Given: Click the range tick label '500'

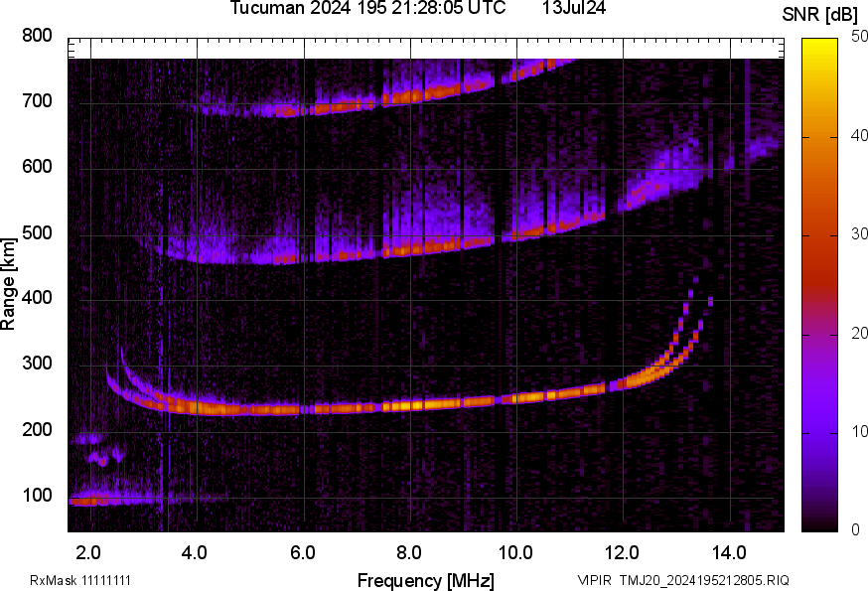Looking at the screenshot, I should (x=37, y=232).
